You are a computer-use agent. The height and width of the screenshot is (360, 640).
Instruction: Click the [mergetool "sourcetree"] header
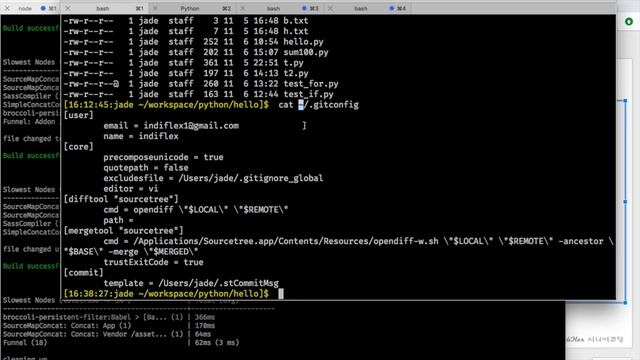[123, 231]
